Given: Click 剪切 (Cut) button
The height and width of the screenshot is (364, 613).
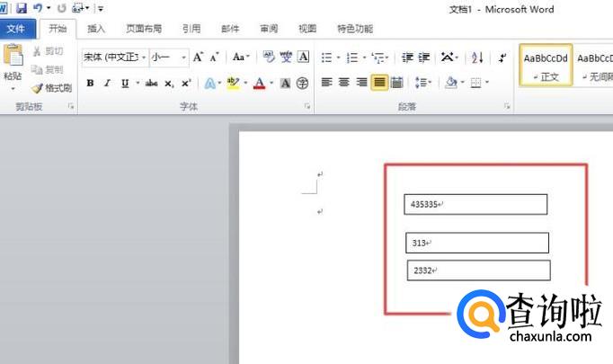Looking at the screenshot, I should coord(49,51).
